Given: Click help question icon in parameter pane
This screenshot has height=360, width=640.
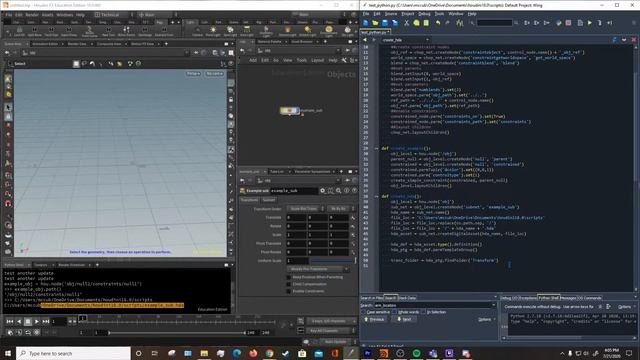Looking at the screenshot, I should 354,191.
